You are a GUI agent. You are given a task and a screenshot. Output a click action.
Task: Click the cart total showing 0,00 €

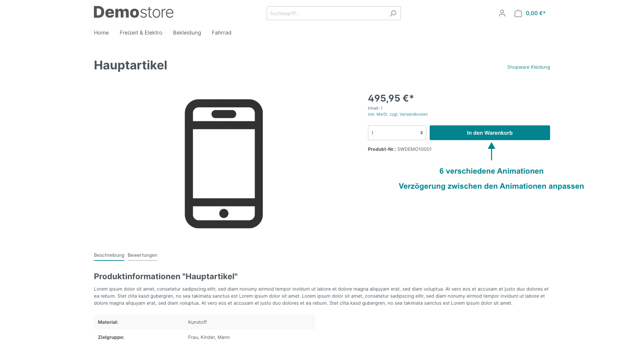[x=535, y=13]
